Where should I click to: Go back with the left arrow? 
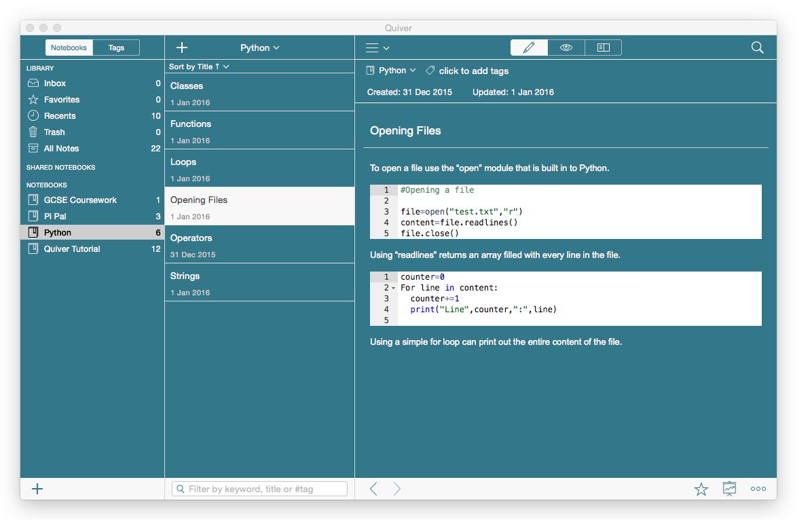tap(374, 489)
